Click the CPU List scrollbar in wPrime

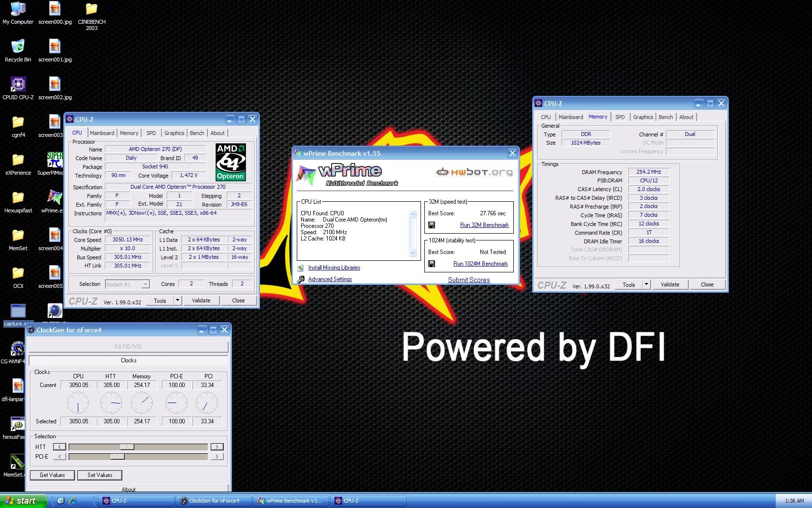pyautogui.click(x=413, y=233)
